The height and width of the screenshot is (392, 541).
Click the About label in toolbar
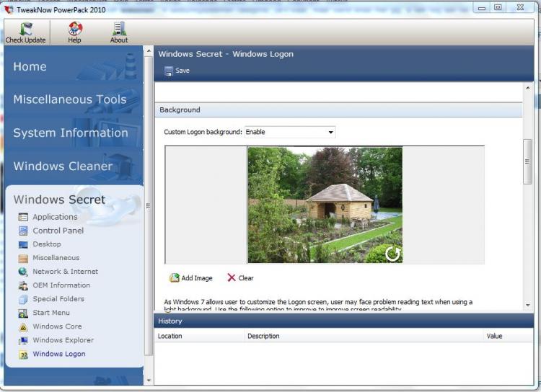pyautogui.click(x=119, y=40)
